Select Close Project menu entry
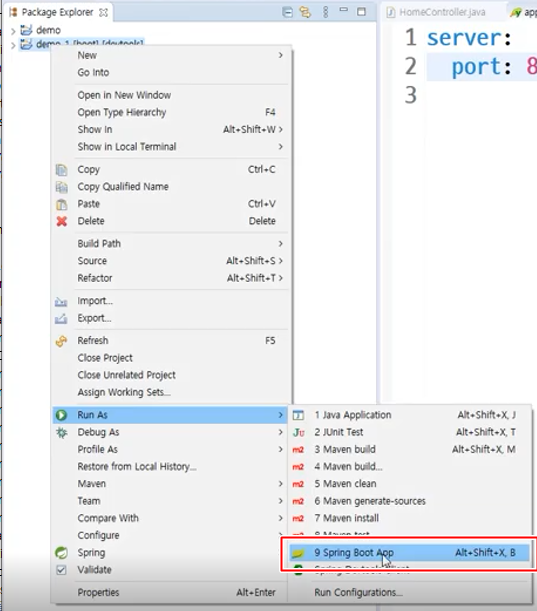Image resolution: width=537 pixels, height=611 pixels. (x=171, y=358)
